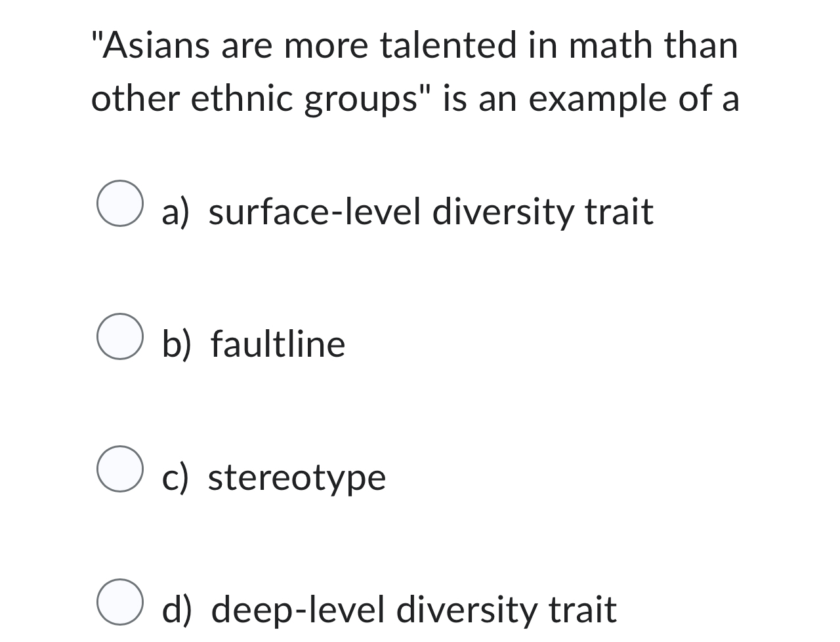Image resolution: width=840 pixels, height=642 pixels.
Task: Click the 'surface-level diversity trait' text
Action: pyautogui.click(x=430, y=212)
